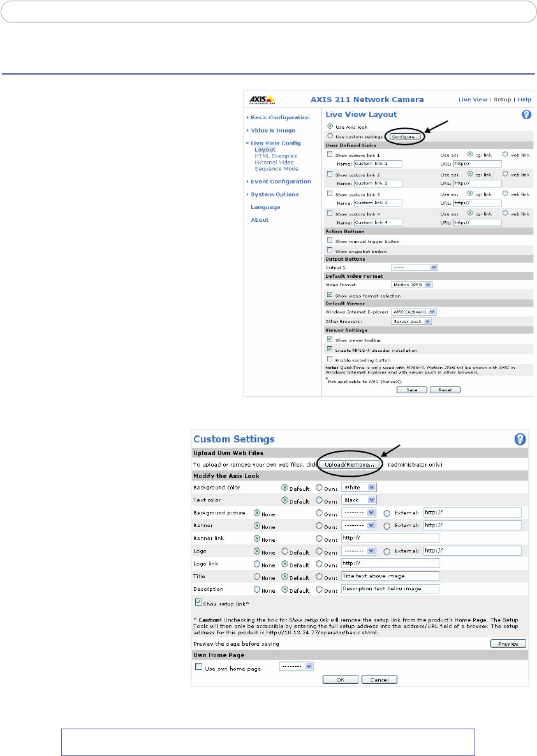Open Language menu item
Viewport: 537px width, 756px height.
(265, 207)
